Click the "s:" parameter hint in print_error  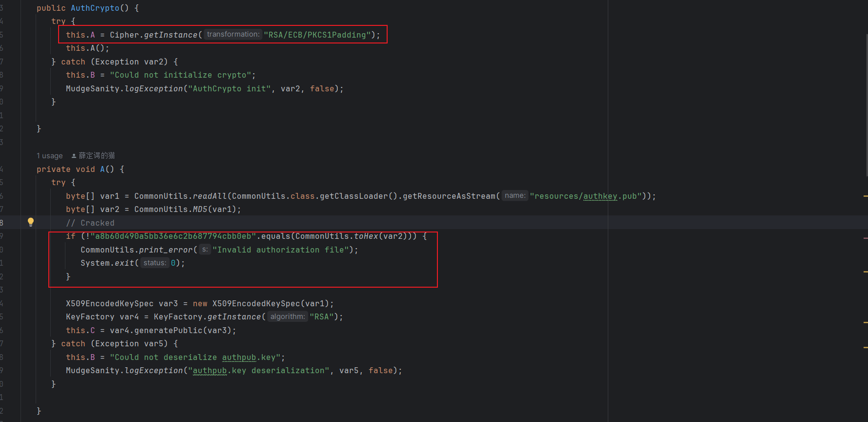pos(205,249)
